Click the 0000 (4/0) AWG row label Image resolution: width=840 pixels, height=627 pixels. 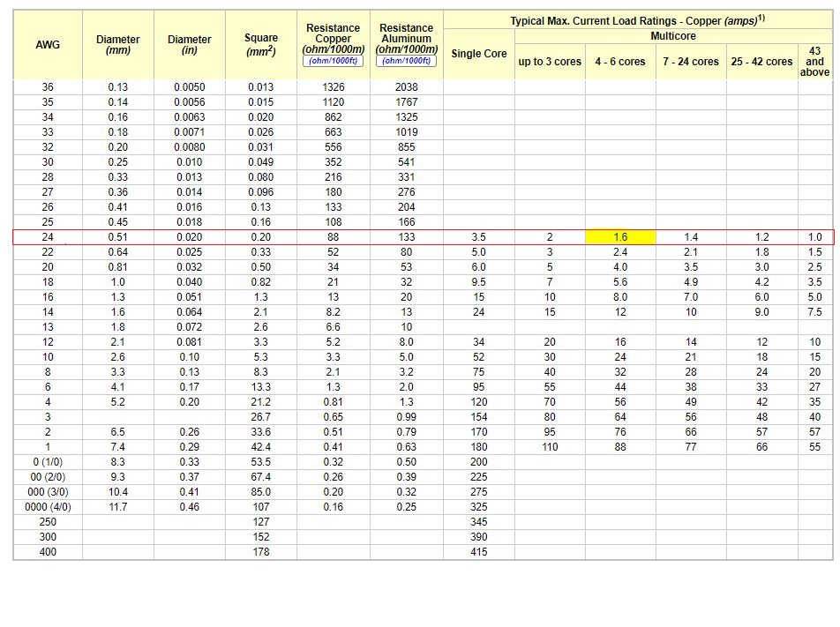(48, 507)
